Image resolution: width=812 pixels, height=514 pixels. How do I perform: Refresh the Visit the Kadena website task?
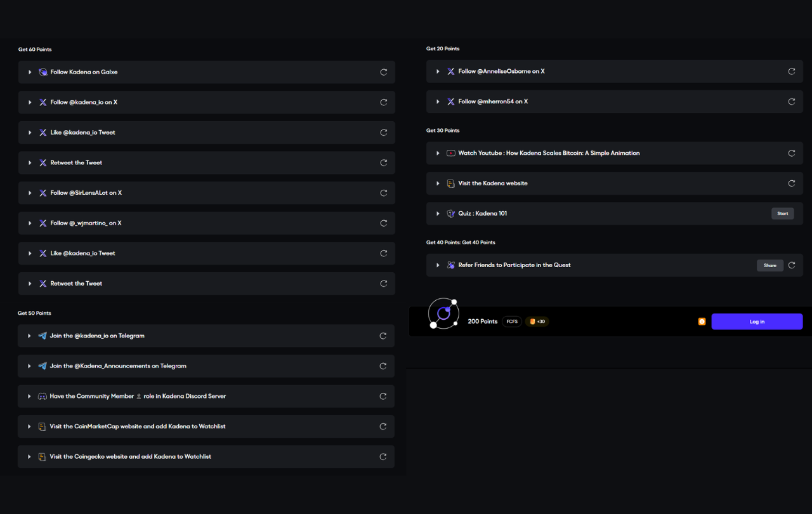click(x=791, y=183)
